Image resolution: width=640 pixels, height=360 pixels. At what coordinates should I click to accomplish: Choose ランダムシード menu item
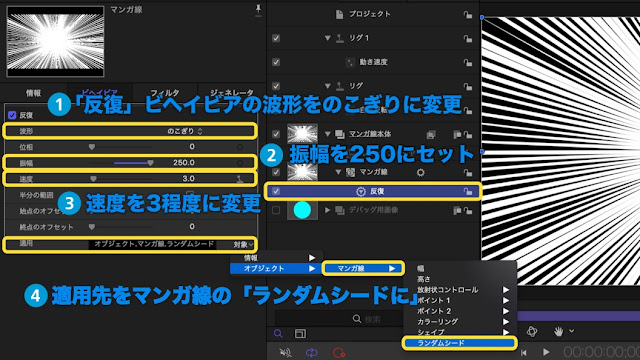tap(460, 343)
